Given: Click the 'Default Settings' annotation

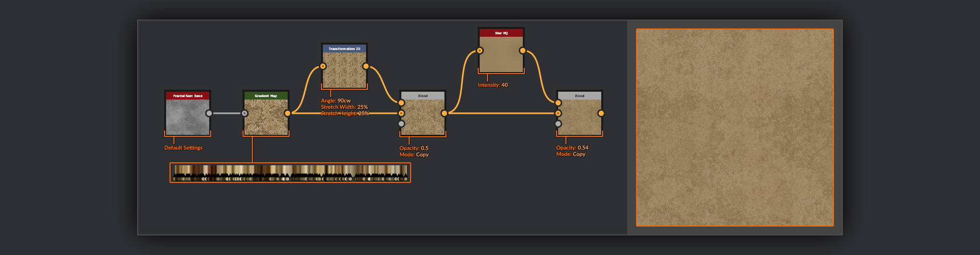Looking at the screenshot, I should 183,148.
